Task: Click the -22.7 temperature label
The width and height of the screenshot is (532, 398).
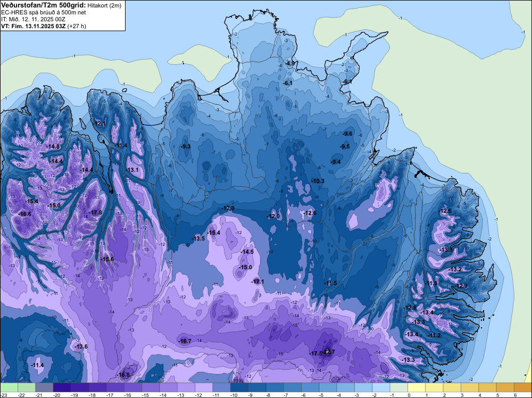Action: tap(329, 352)
